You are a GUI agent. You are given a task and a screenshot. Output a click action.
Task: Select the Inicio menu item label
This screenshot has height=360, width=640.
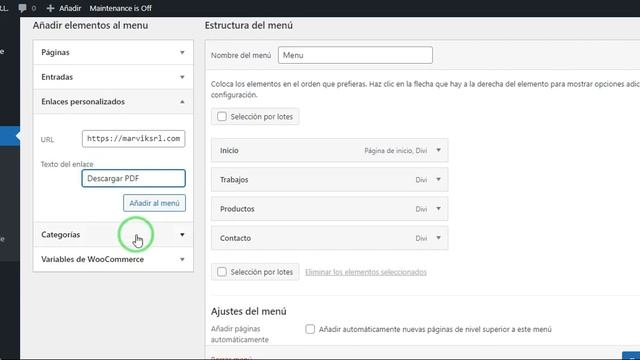pos(229,151)
